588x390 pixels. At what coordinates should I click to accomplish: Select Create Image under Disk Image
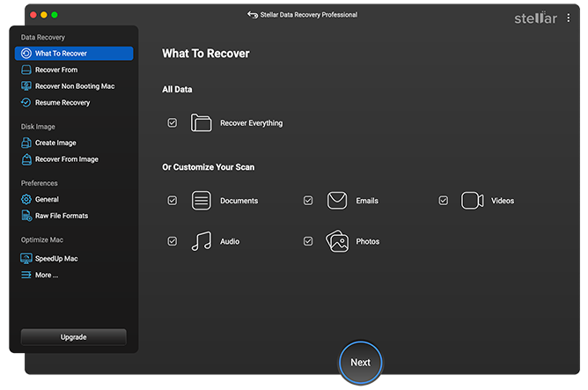[x=55, y=143]
